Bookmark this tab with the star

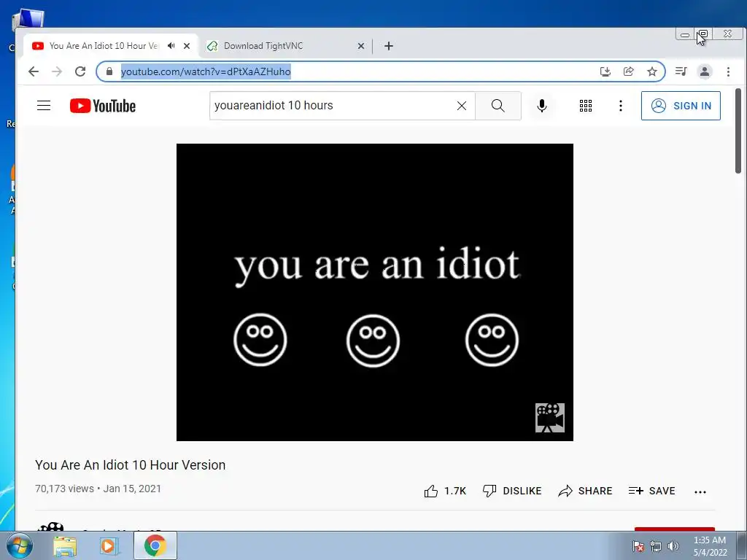pyautogui.click(x=651, y=71)
